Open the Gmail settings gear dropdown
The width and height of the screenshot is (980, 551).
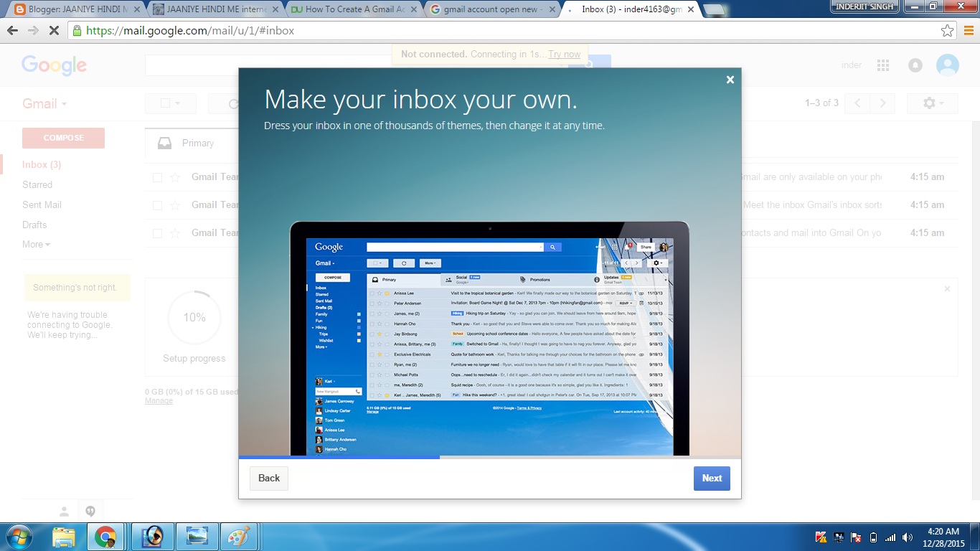click(932, 103)
